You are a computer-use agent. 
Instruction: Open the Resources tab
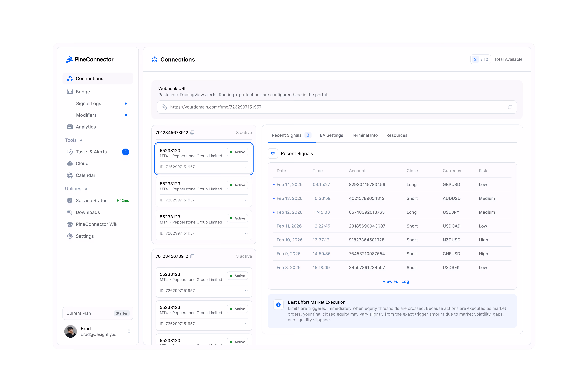point(397,135)
